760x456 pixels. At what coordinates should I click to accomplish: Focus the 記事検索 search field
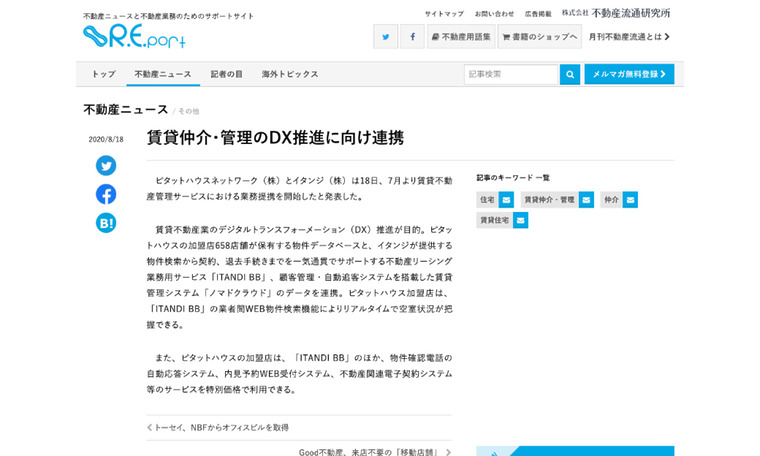point(510,74)
